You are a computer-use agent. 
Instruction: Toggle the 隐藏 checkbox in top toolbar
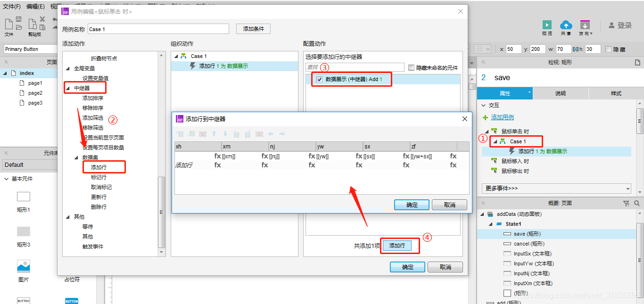[608, 49]
